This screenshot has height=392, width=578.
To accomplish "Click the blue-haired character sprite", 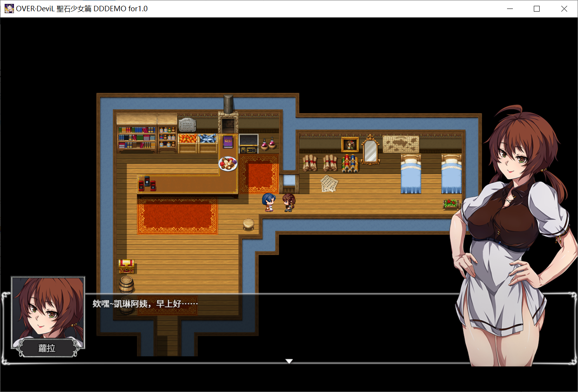I will click(x=269, y=202).
